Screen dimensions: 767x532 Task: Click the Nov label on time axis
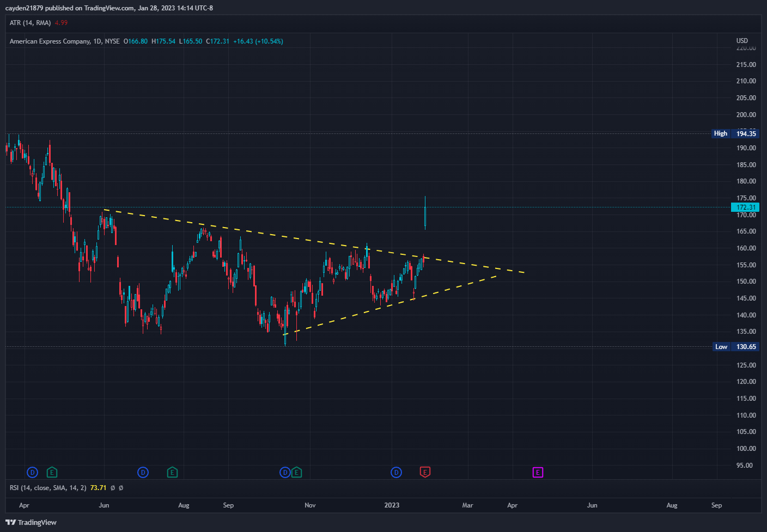click(310, 505)
